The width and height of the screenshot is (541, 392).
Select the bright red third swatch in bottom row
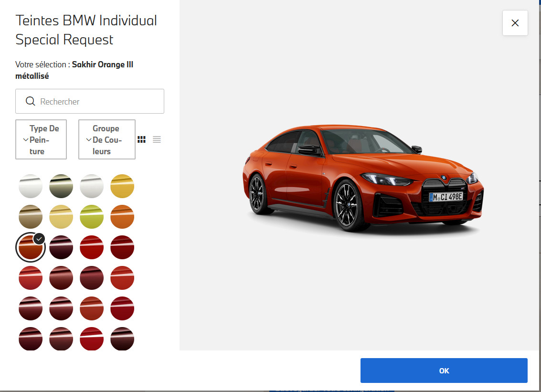coord(92,339)
